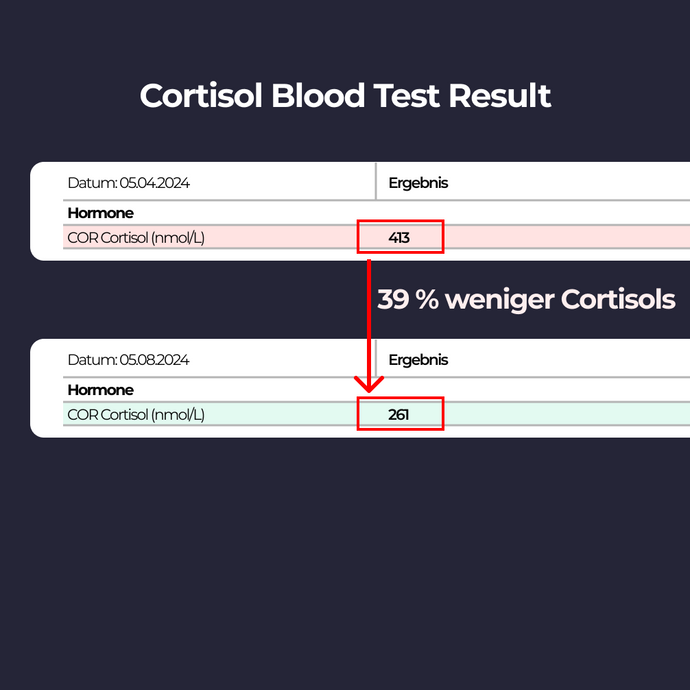The image size is (690, 690).
Task: Click the red-boxed value 261
Action: coord(400,414)
